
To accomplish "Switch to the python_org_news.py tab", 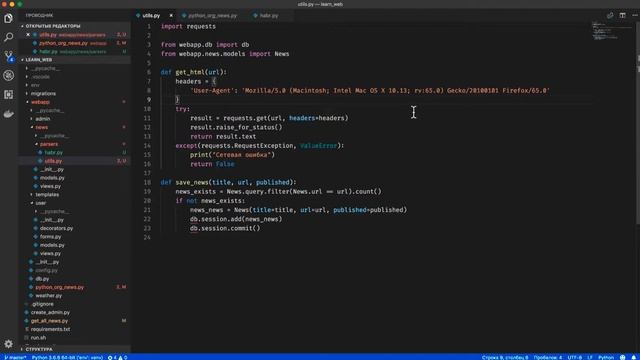I will click(212, 16).
